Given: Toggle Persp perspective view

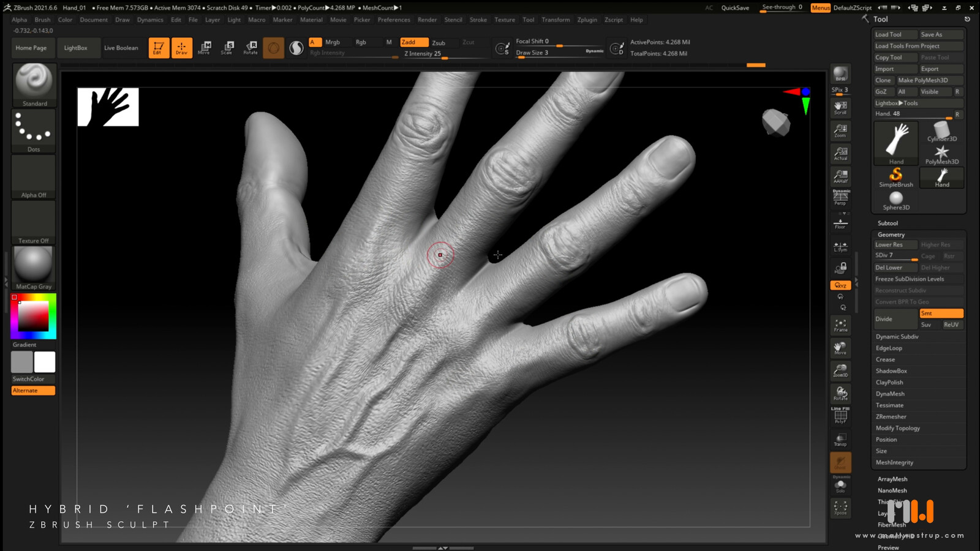Looking at the screenshot, I should (840, 197).
